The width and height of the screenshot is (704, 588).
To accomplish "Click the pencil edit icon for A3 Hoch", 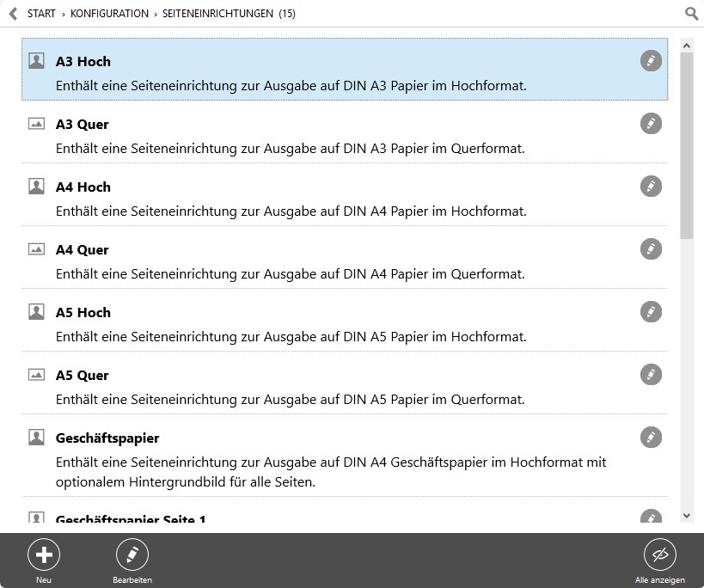I will [x=651, y=60].
